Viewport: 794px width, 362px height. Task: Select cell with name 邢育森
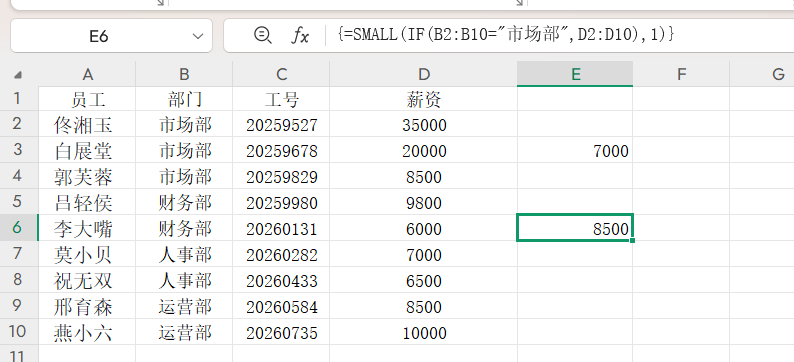coord(87,306)
